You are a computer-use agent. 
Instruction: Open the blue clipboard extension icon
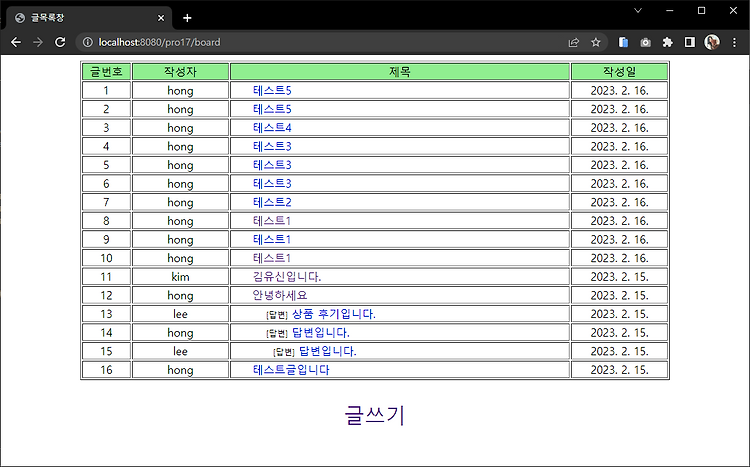623,43
